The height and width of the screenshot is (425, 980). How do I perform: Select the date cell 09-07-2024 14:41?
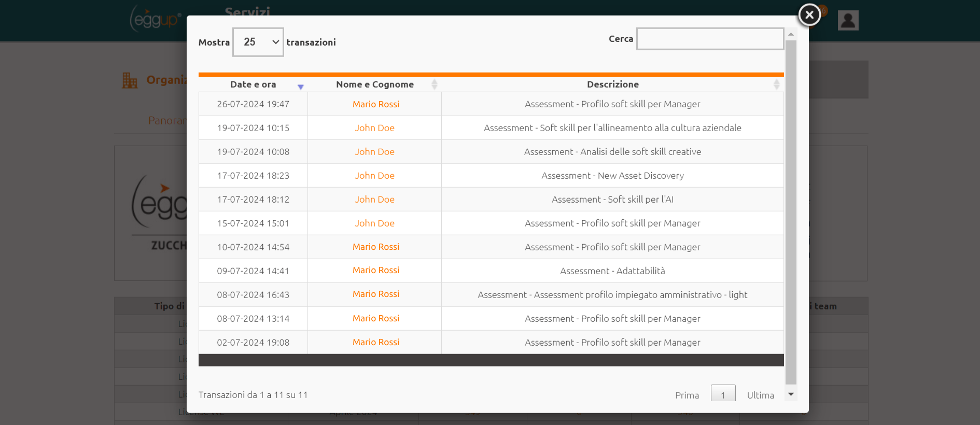coord(253,271)
